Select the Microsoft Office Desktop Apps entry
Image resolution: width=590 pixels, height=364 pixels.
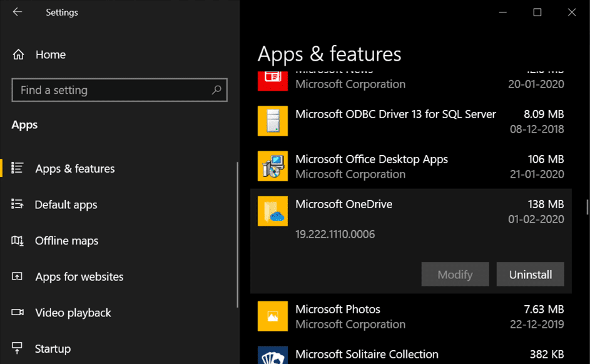point(372,159)
